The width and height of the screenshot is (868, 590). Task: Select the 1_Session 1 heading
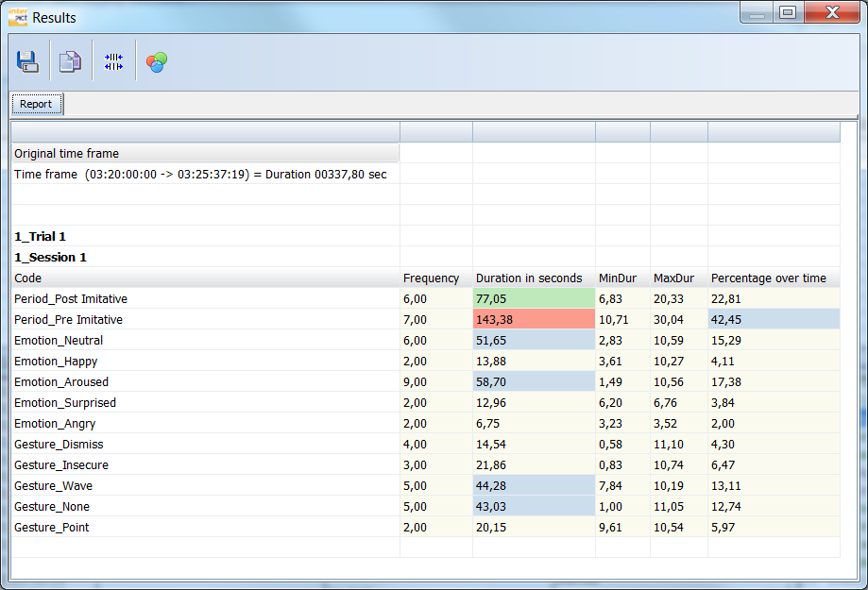[50, 257]
